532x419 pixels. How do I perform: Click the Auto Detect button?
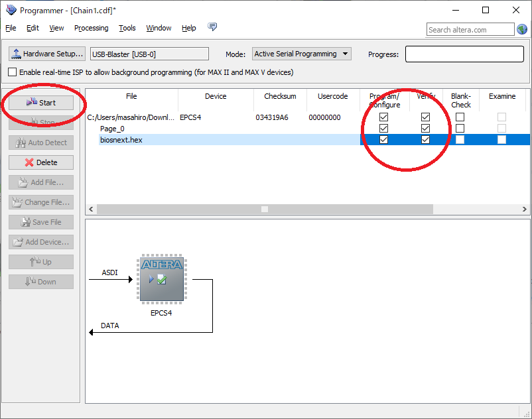coord(41,143)
